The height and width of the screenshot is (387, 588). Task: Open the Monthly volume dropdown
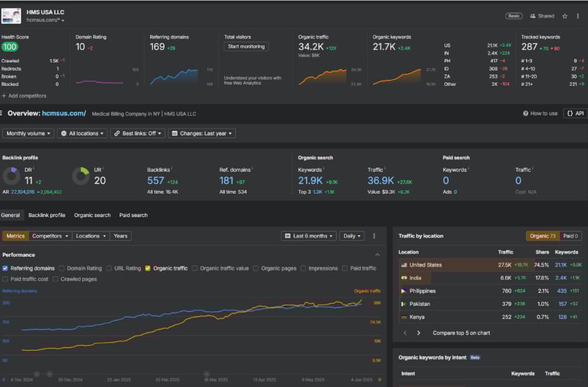click(x=28, y=133)
